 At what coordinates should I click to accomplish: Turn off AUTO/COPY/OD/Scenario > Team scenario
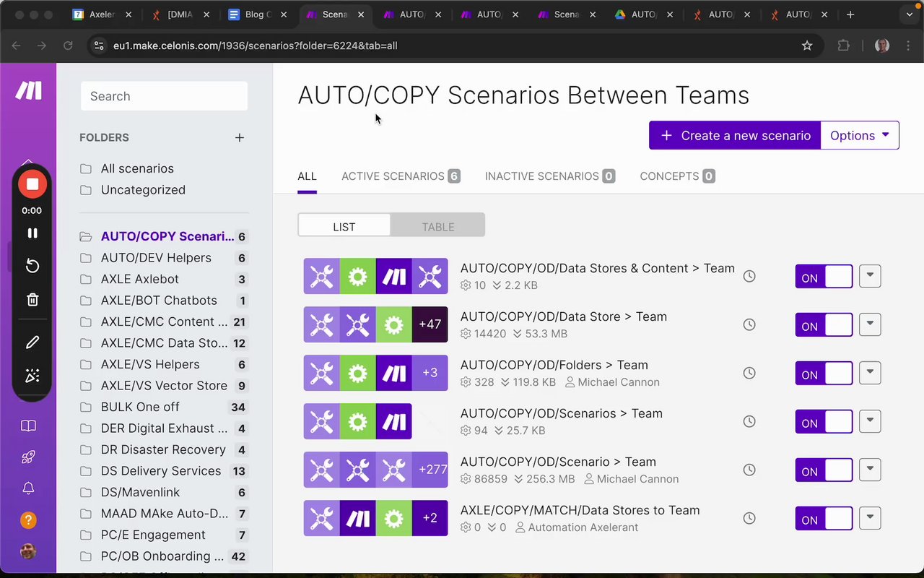pyautogui.click(x=824, y=470)
